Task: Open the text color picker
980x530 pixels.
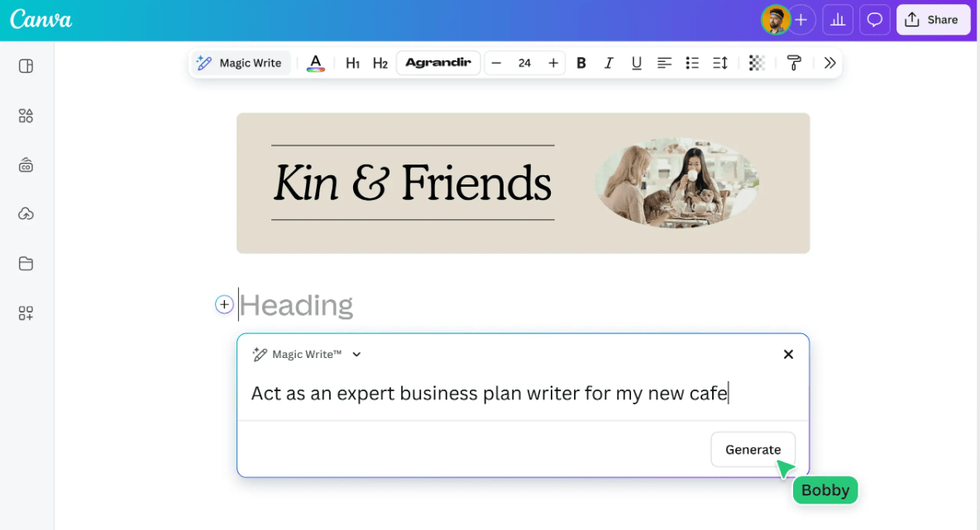Action: tap(316, 63)
